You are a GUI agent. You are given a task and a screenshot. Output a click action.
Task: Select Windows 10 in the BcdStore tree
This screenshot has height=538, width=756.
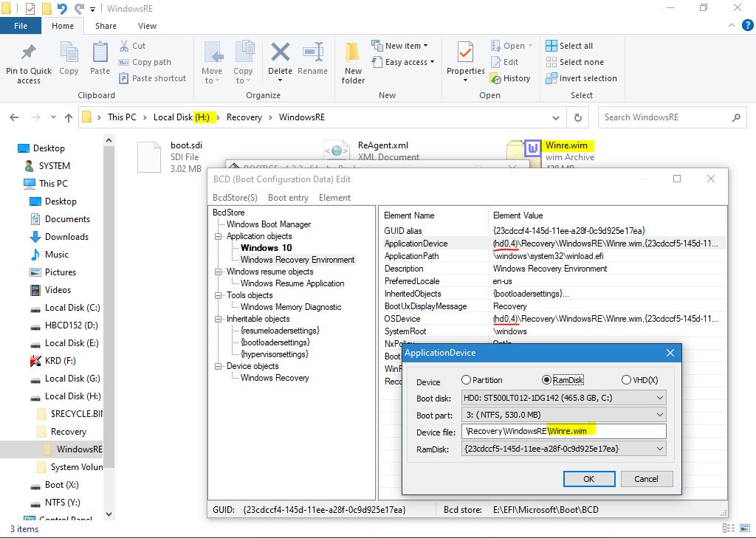click(266, 248)
